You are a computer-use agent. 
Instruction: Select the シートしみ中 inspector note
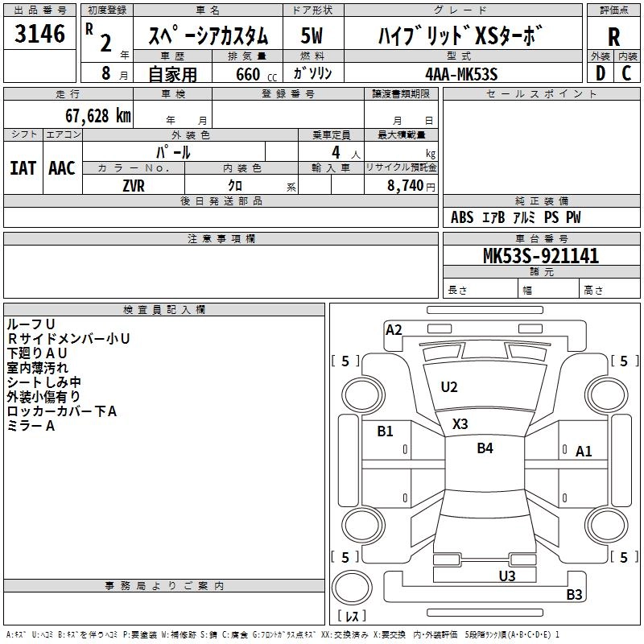[43, 382]
